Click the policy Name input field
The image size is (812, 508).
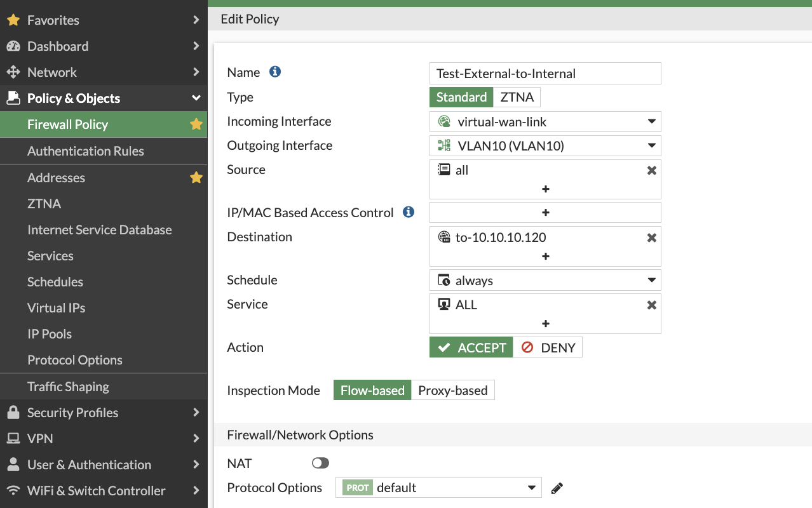[545, 73]
